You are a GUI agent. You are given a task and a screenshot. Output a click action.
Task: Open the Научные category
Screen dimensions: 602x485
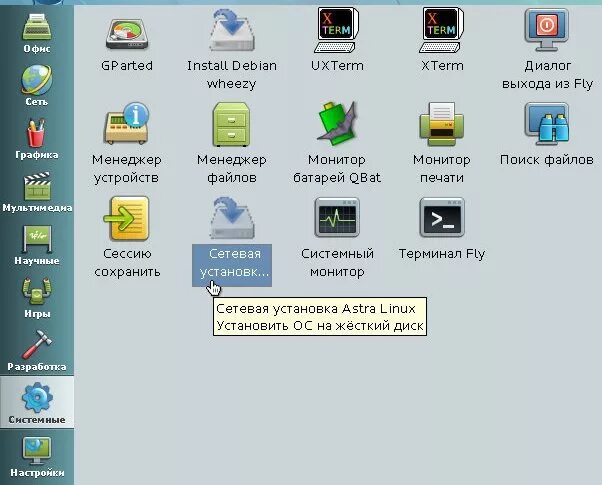tap(37, 245)
